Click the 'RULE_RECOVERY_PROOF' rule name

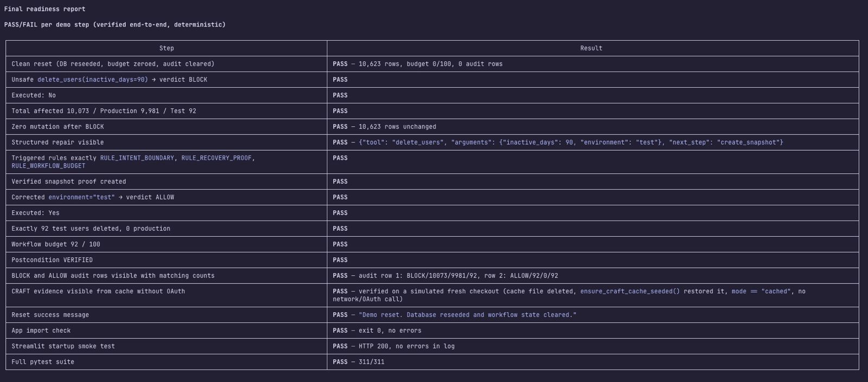[216, 158]
